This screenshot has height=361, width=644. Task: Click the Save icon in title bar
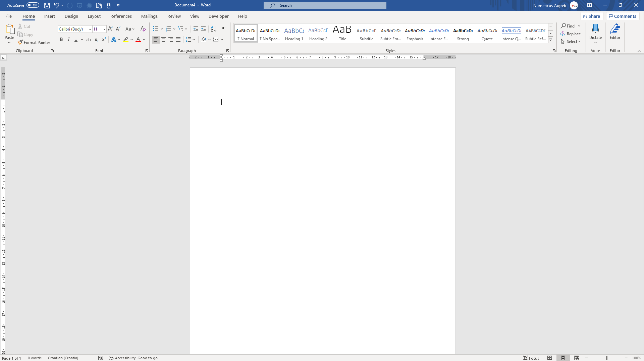(47, 5)
